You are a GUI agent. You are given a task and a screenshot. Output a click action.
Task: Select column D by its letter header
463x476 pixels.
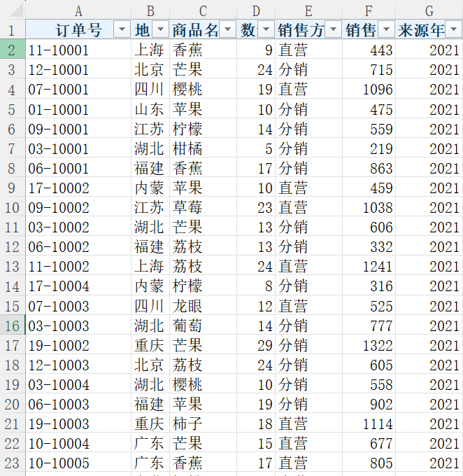255,10
